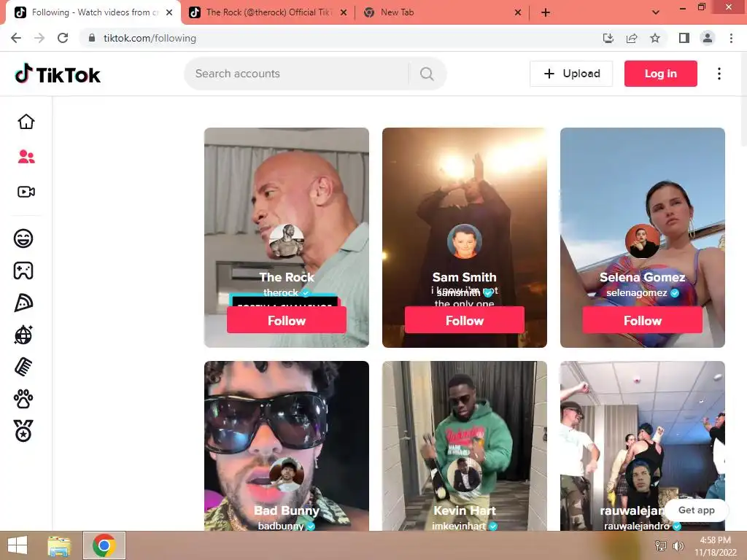Click the therock username text

coord(281,292)
